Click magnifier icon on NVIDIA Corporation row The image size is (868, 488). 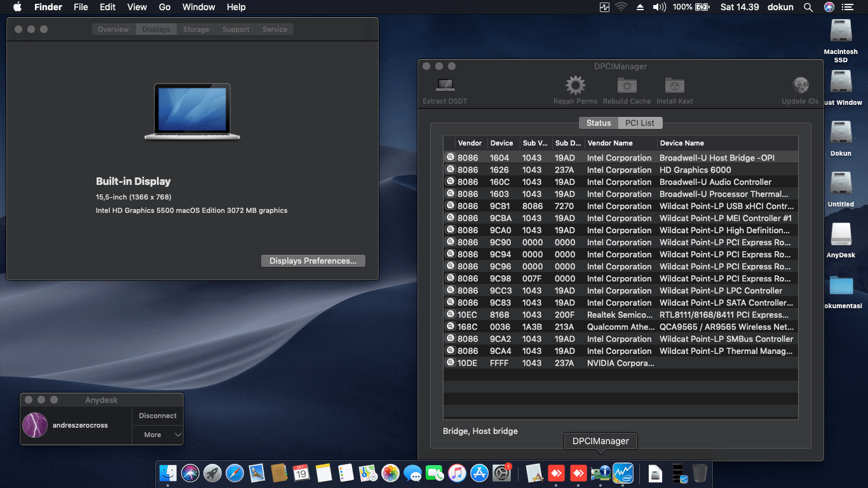tap(450, 363)
